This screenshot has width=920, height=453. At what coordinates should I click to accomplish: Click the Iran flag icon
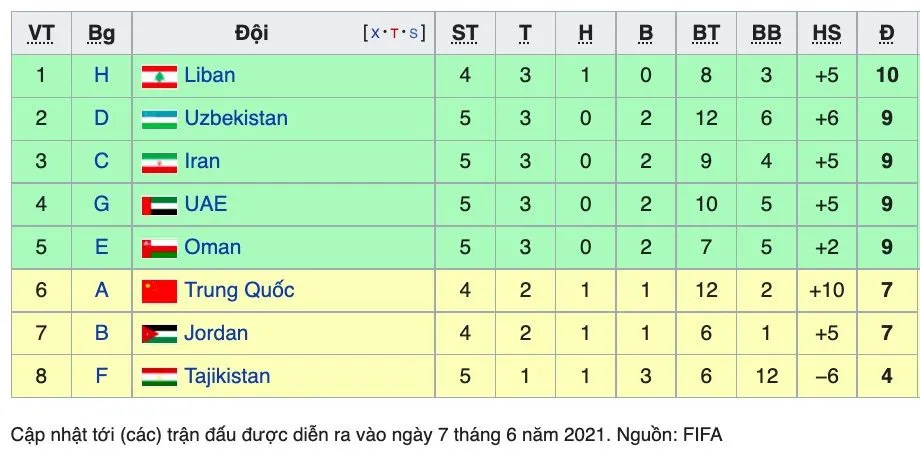click(159, 163)
